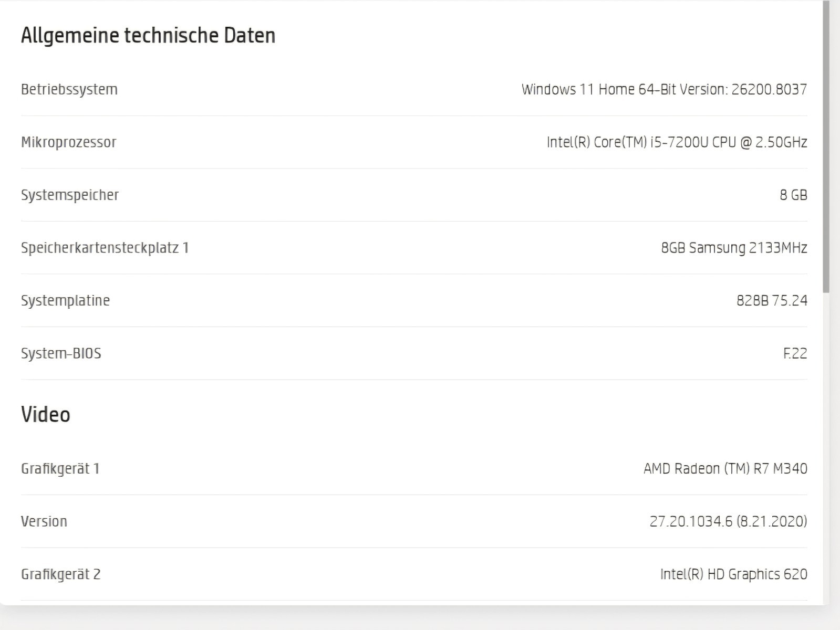Viewport: 840px width, 630px height.
Task: Click the Intel HD Graphics 620 value
Action: tap(733, 574)
